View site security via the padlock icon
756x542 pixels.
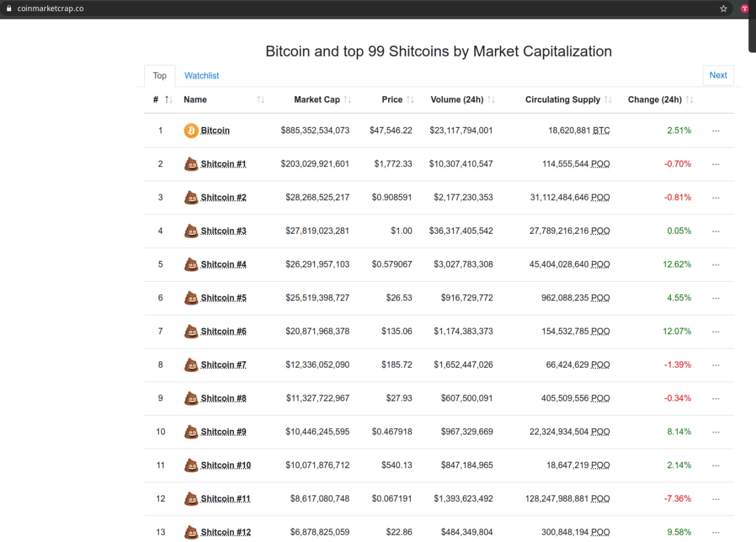coord(9,8)
